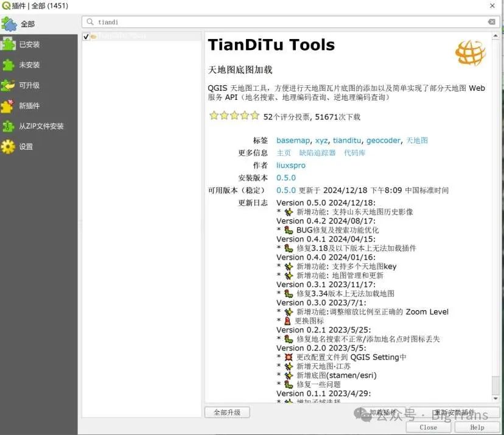Click the details scrollbar down arrow
504x435 pixels.
click(x=495, y=398)
